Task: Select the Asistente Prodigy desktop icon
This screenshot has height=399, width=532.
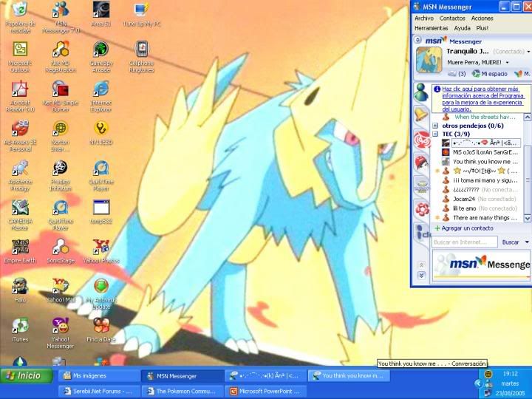Action: point(20,176)
